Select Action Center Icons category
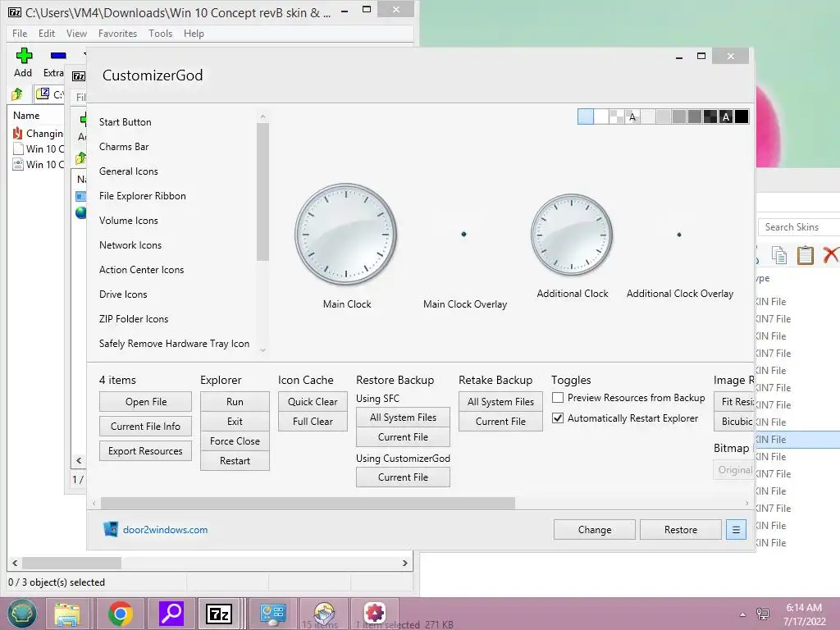Image resolution: width=840 pixels, height=630 pixels. pyautogui.click(x=141, y=270)
